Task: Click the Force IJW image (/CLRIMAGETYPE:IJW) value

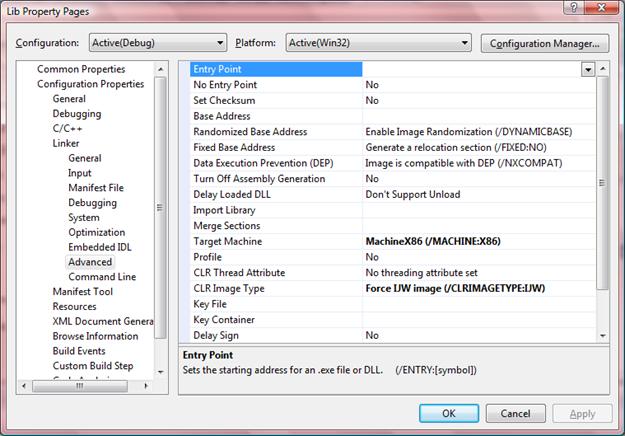Action: [455, 289]
